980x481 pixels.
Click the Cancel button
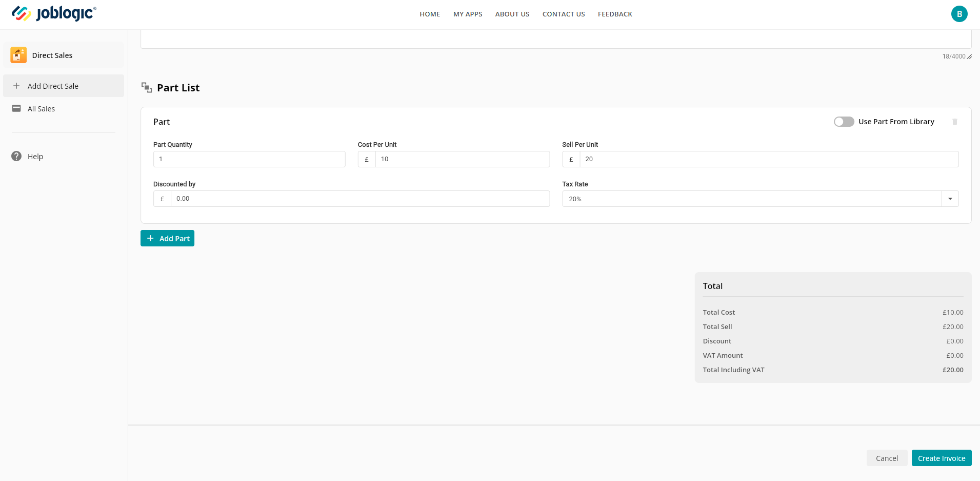click(887, 458)
